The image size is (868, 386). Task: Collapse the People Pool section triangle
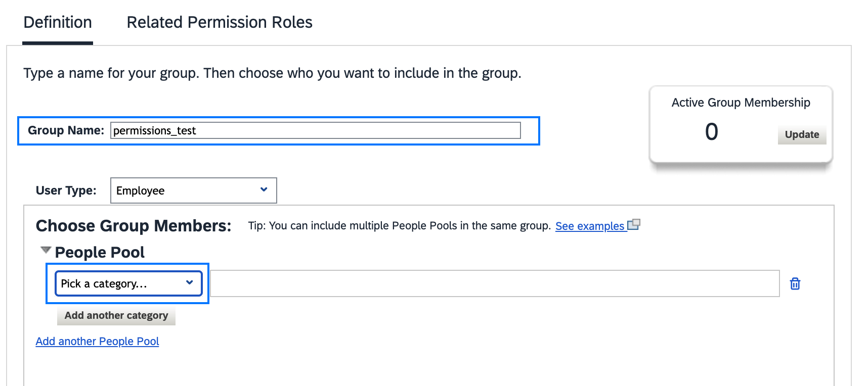coord(46,250)
